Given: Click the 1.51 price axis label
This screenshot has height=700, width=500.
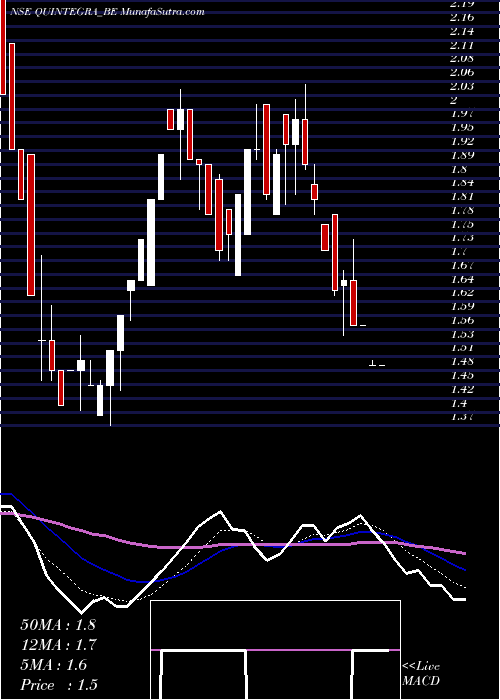Looking at the screenshot, I should (462, 348).
